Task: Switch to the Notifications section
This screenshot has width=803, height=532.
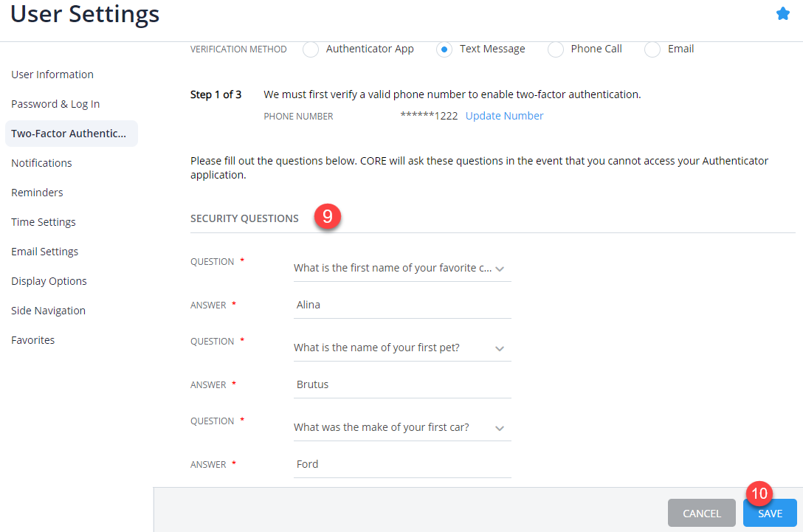Action: point(41,162)
